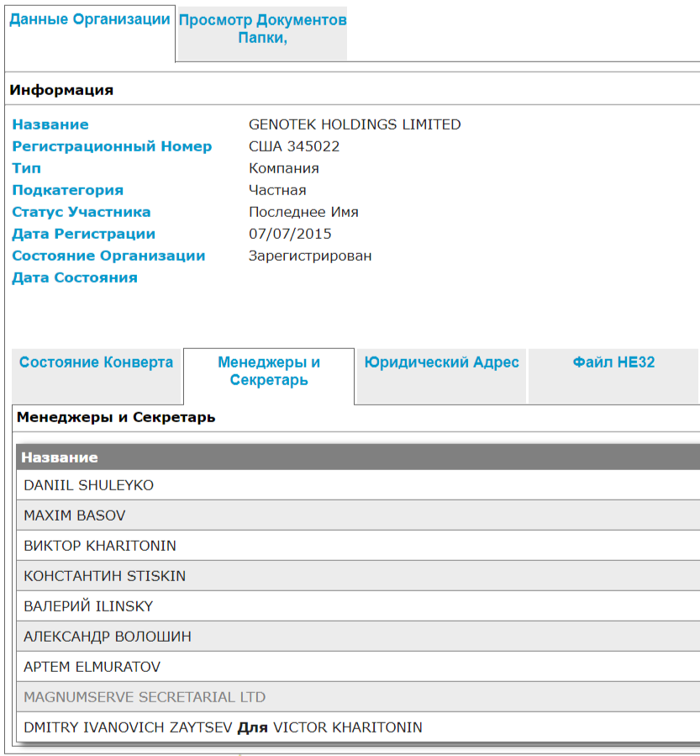Click the Тип field label
Image resolution: width=700 pixels, height=756 pixels.
pos(27,168)
